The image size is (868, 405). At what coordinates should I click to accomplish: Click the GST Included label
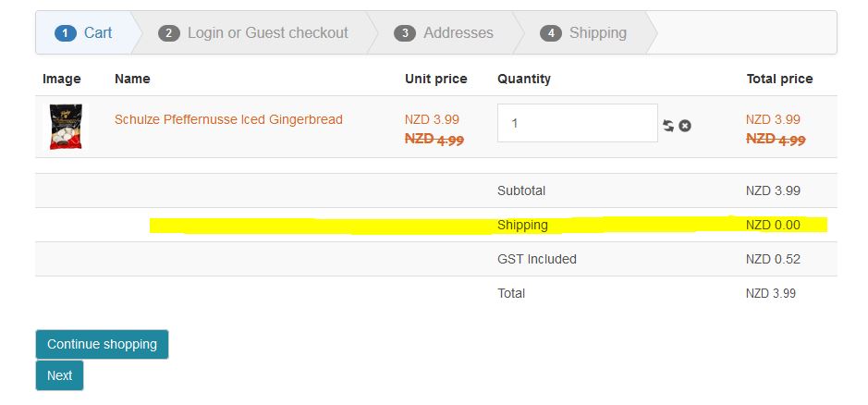pyautogui.click(x=536, y=259)
